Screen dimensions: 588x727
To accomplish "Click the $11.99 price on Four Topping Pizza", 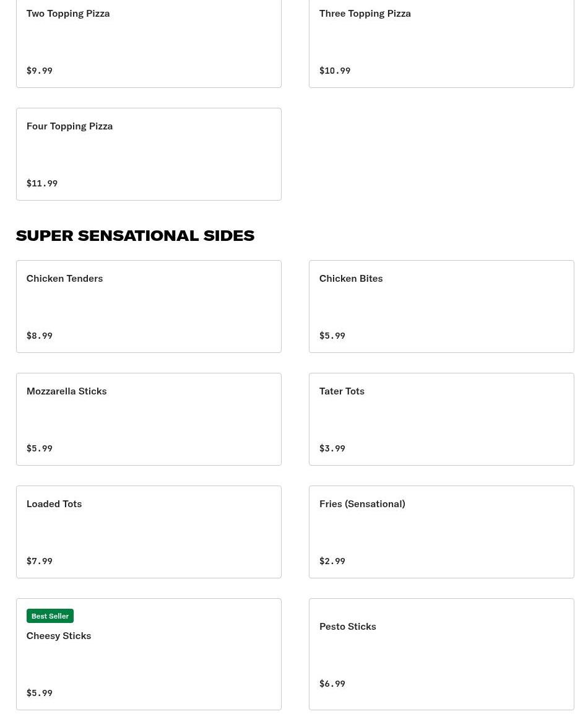I will tap(41, 183).
